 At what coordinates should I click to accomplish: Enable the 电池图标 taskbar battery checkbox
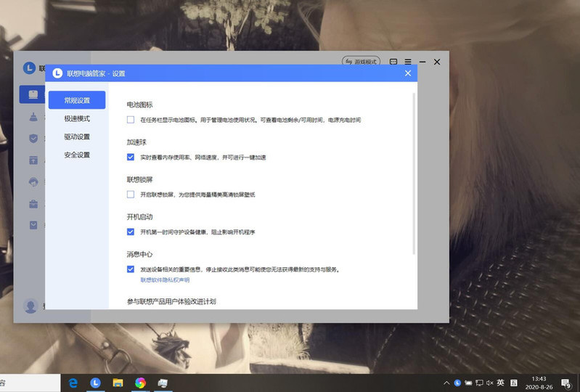pos(131,120)
